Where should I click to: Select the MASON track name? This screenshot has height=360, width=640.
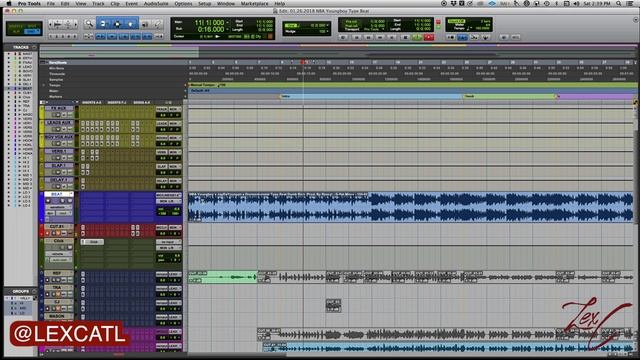(57, 316)
